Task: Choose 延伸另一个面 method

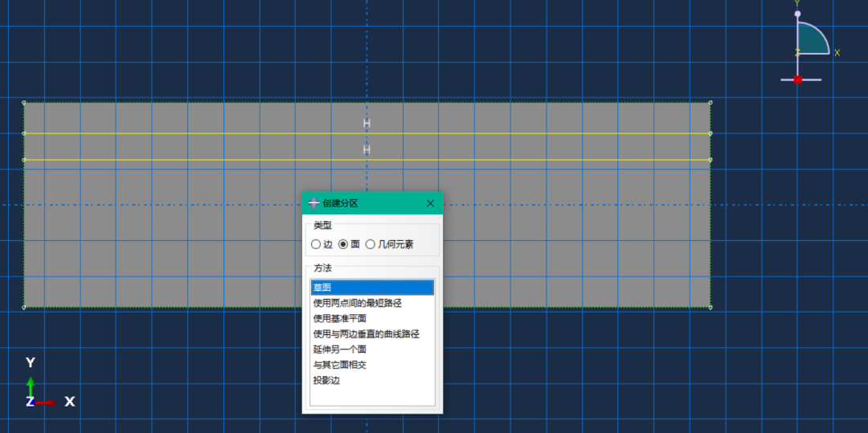Action: (372, 349)
